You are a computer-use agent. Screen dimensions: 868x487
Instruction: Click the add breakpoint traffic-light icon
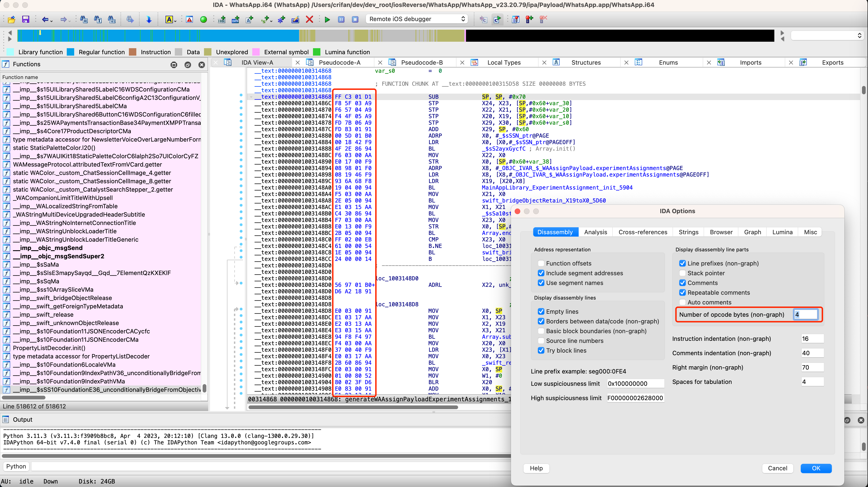529,19
